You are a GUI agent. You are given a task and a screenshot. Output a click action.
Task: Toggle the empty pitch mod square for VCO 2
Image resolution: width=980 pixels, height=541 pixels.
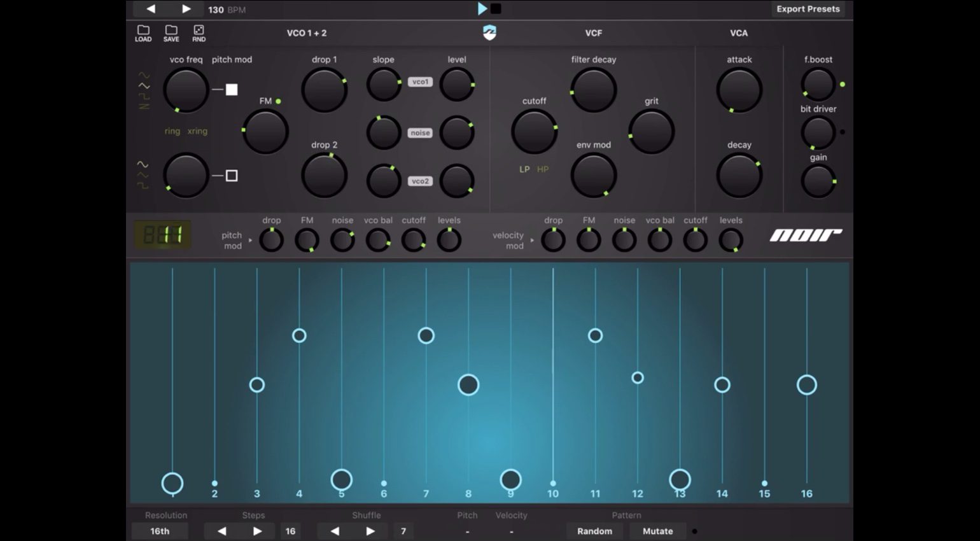pyautogui.click(x=232, y=176)
